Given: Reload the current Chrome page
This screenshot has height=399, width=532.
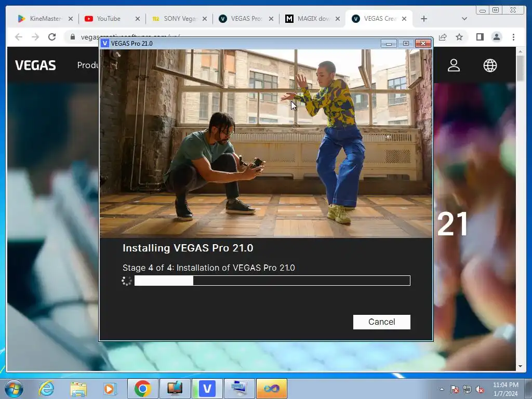Looking at the screenshot, I should click(x=52, y=37).
